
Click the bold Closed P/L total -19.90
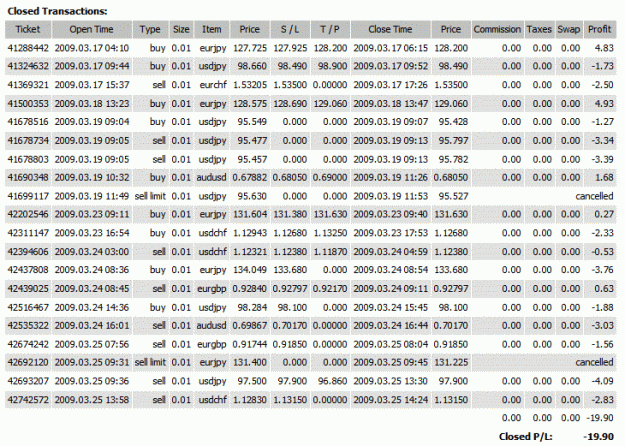coord(599,437)
